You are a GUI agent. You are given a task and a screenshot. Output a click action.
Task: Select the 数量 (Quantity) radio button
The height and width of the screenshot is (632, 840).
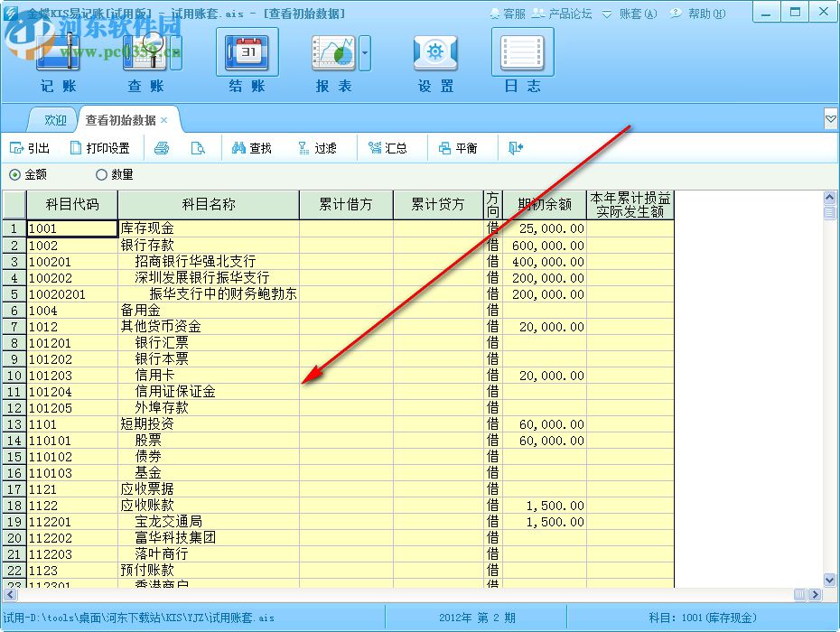point(99,174)
